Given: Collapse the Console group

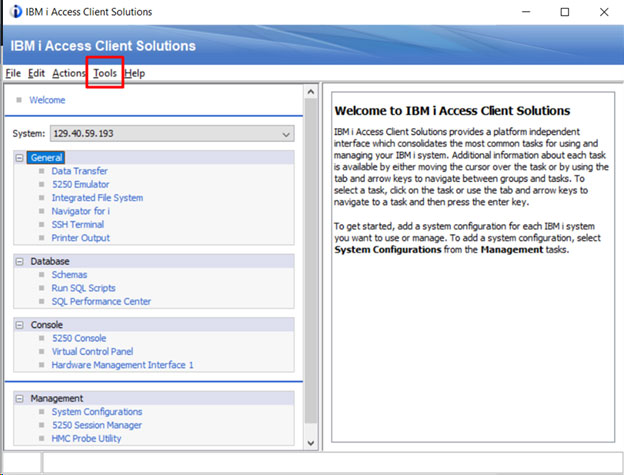Looking at the screenshot, I should pyautogui.click(x=19, y=325).
